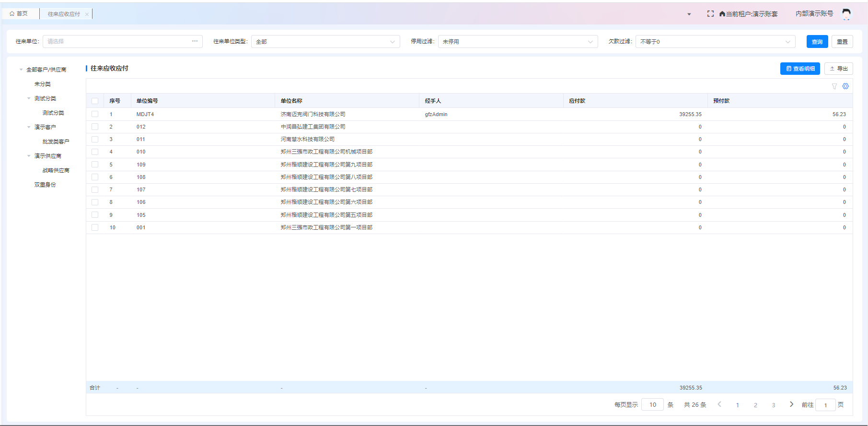Click the previous page arrow
868x426 pixels.
click(719, 404)
